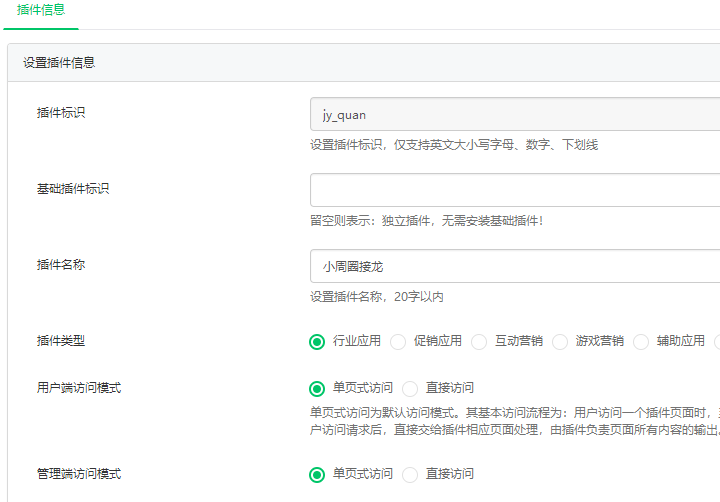Select 单页式访问 for 用户端访问模式
This screenshot has height=502, width=720.
coord(318,388)
